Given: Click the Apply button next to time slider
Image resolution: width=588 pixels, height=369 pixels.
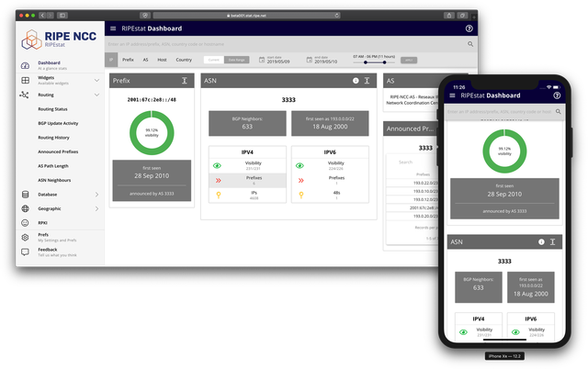Looking at the screenshot, I should [409, 60].
